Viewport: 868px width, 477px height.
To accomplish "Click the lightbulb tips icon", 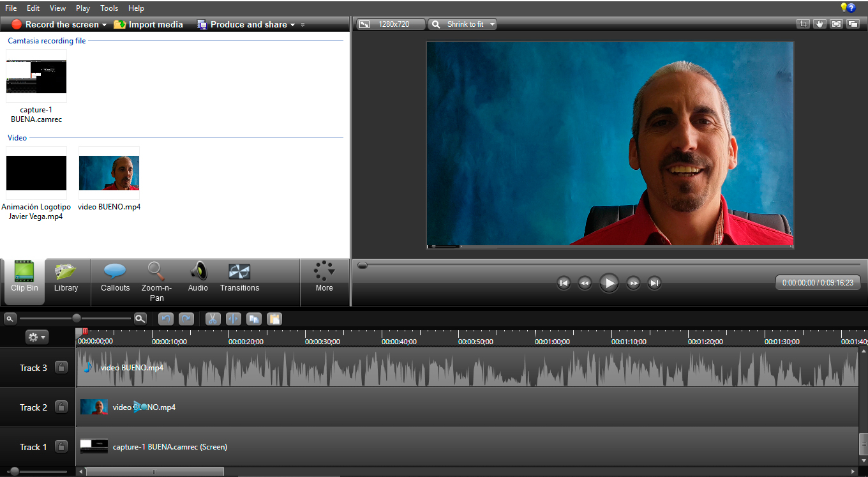I will pos(843,8).
